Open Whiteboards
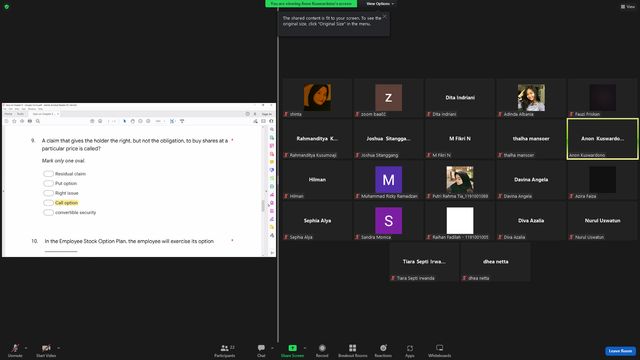Screen dimensions: 640x360 coord(440,350)
